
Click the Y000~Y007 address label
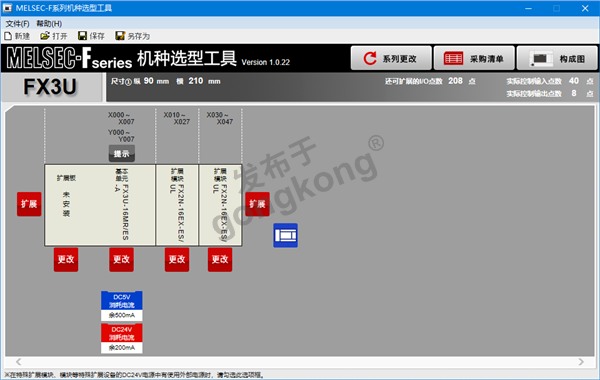pos(121,136)
